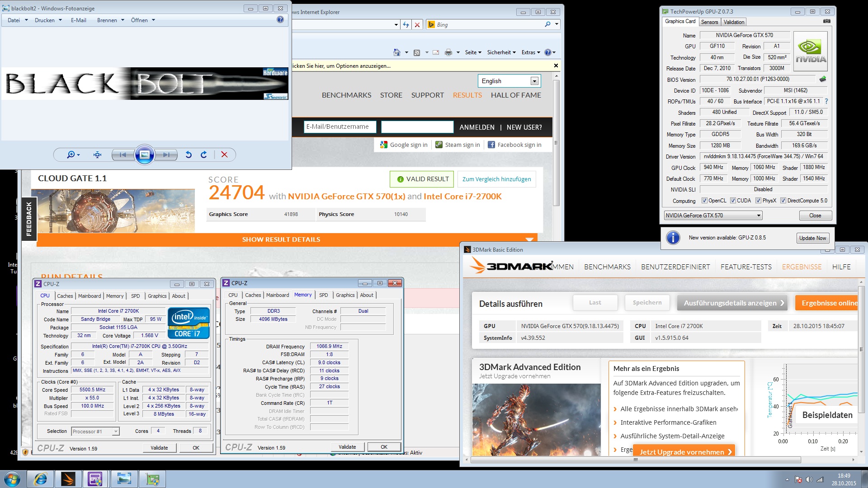Open CPU-Z from the taskbar

pyautogui.click(x=95, y=479)
